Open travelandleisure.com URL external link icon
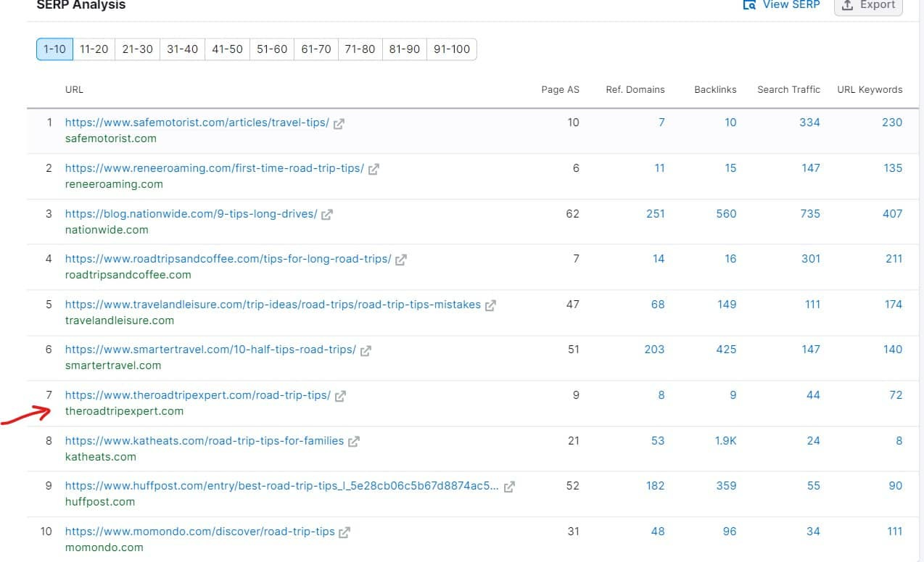The image size is (924, 562). [x=490, y=305]
